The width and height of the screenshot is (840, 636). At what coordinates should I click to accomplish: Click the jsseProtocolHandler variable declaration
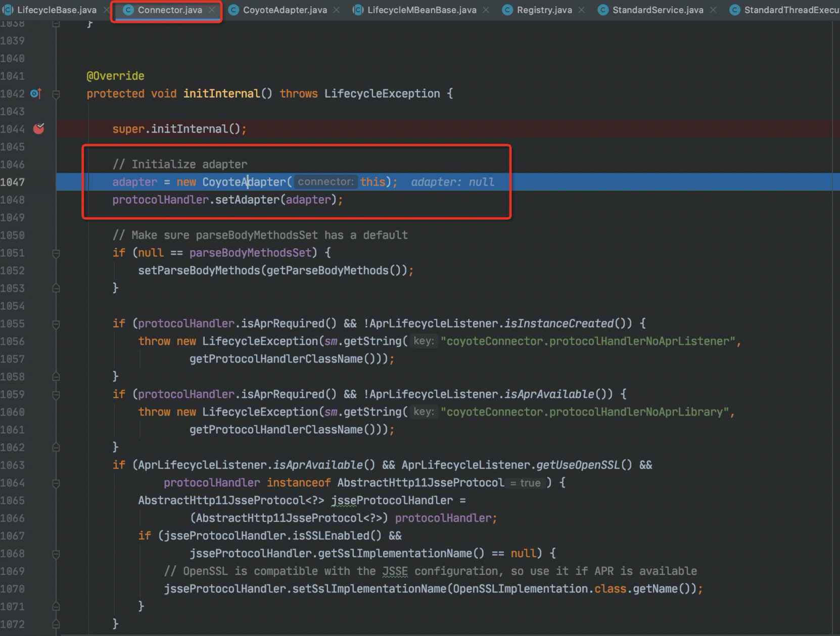pos(392,501)
